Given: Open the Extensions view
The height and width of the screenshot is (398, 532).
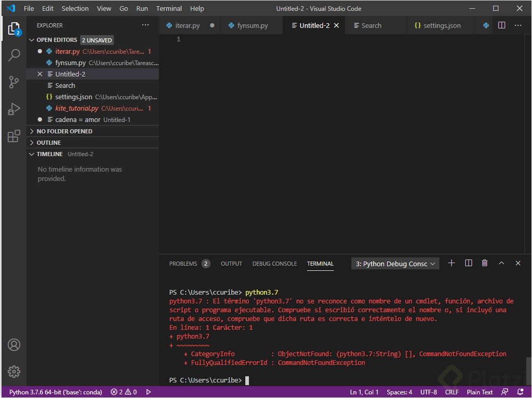Looking at the screenshot, I should (x=14, y=136).
